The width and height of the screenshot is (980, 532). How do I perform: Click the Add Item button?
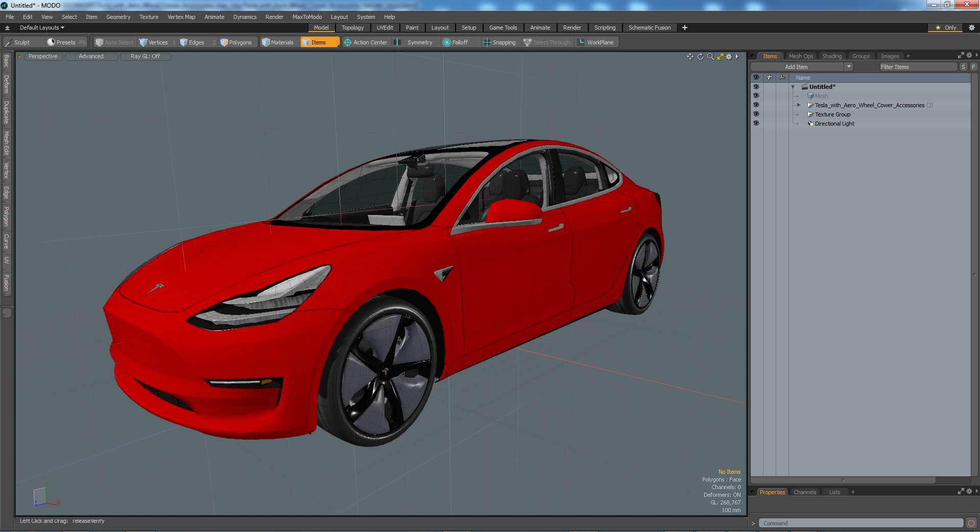(x=797, y=67)
